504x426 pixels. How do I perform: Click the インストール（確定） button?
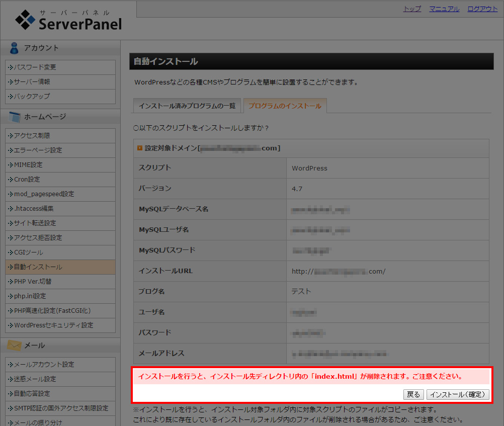[x=457, y=394]
